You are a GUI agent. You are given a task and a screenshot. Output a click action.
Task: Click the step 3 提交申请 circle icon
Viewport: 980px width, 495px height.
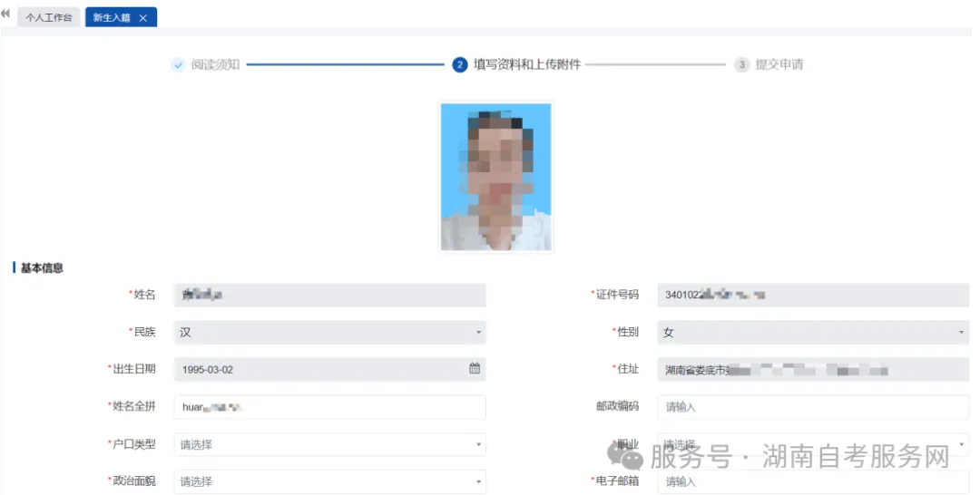pos(742,65)
